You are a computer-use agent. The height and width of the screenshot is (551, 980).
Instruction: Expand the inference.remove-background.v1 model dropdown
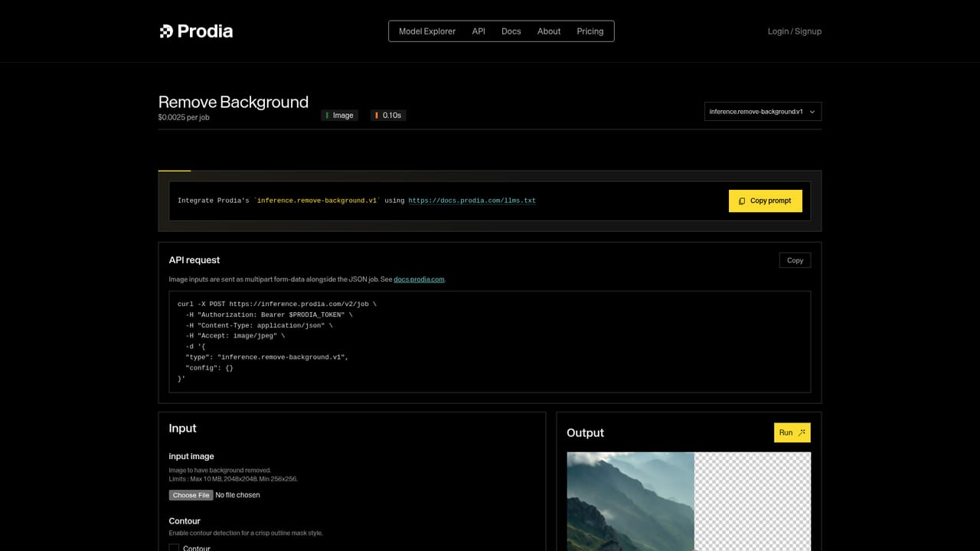[x=763, y=112]
